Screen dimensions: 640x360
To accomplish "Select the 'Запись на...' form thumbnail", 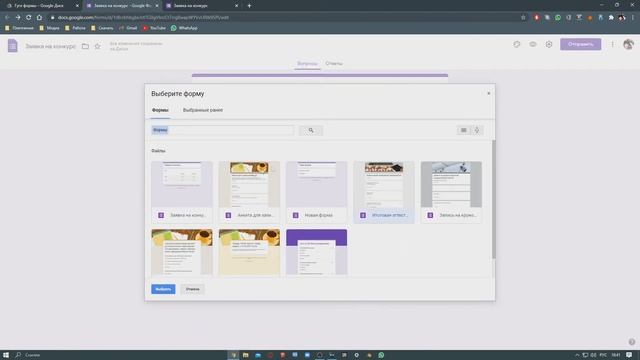I will click(451, 192).
